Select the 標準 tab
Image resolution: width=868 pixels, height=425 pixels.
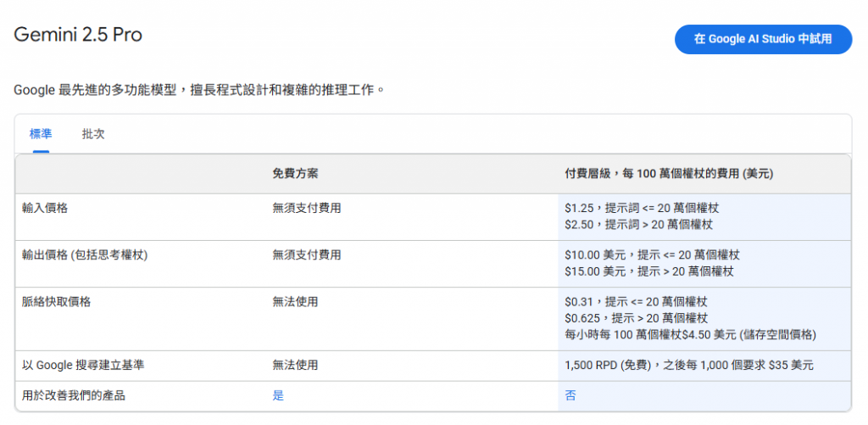pos(41,134)
